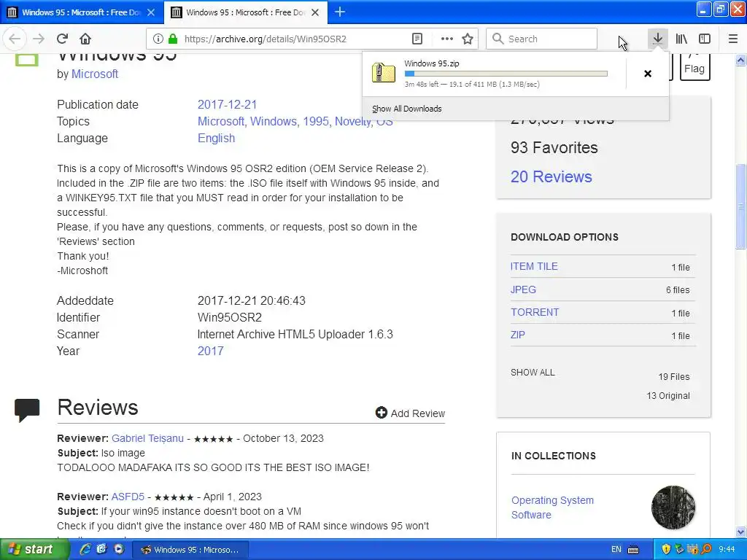
Task: Open the Microsoft topic link
Action: 220,122
